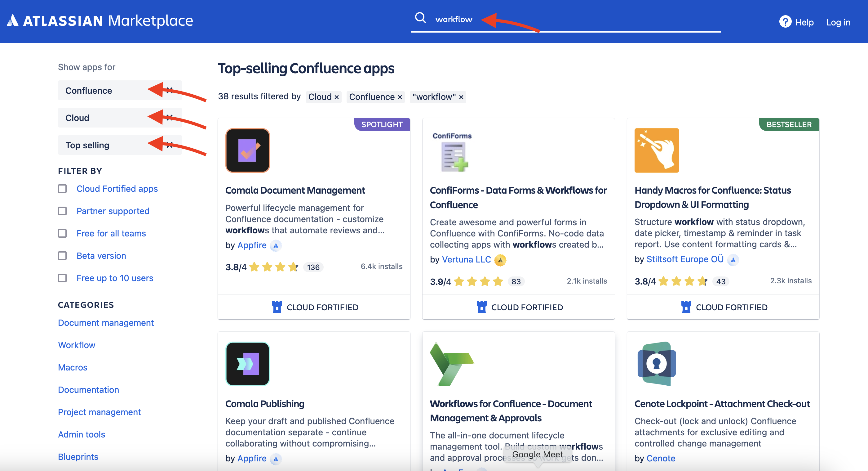This screenshot has width=868, height=471.
Task: Enable the Cloud Fortified apps filter
Action: (62, 188)
